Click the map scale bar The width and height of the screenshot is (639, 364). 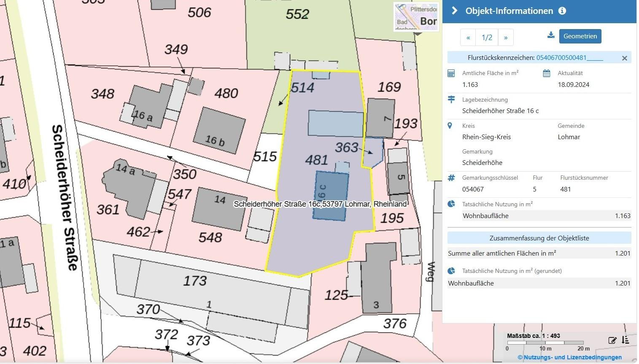[545, 342]
